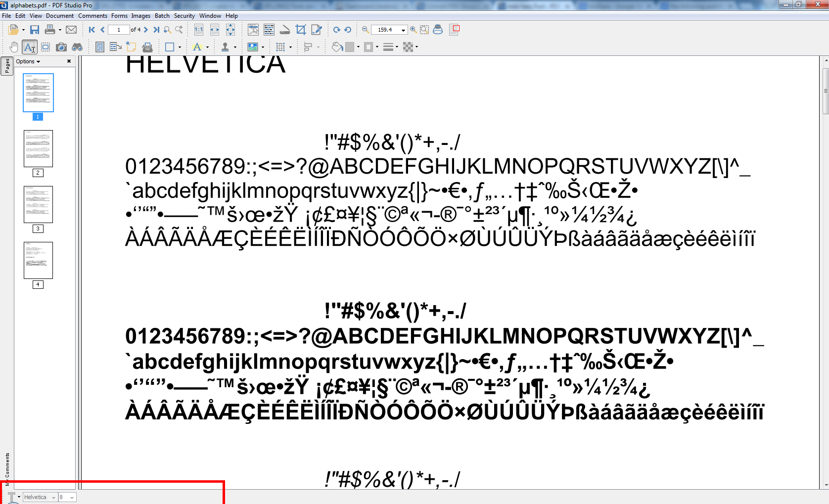
Task: Close the Pages thumbnail panel
Action: point(69,61)
